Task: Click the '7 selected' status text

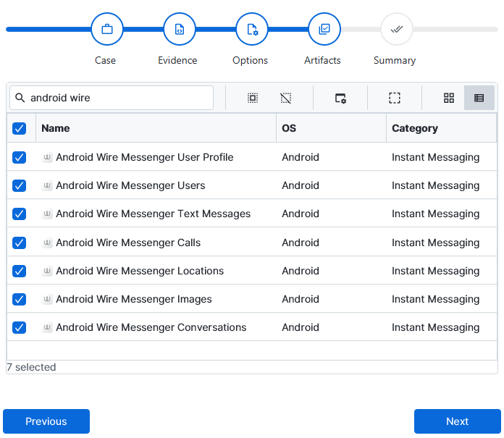Action: tap(31, 367)
